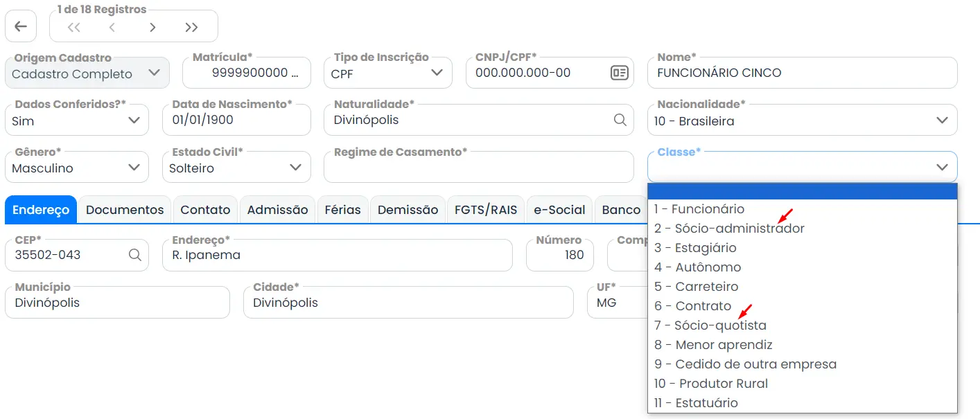
Task: Choose 6 - Contrato class
Action: (x=803, y=306)
